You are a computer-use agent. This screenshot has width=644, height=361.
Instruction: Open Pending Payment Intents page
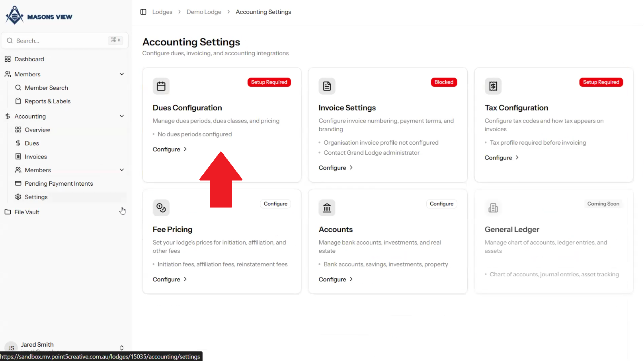pos(59,184)
